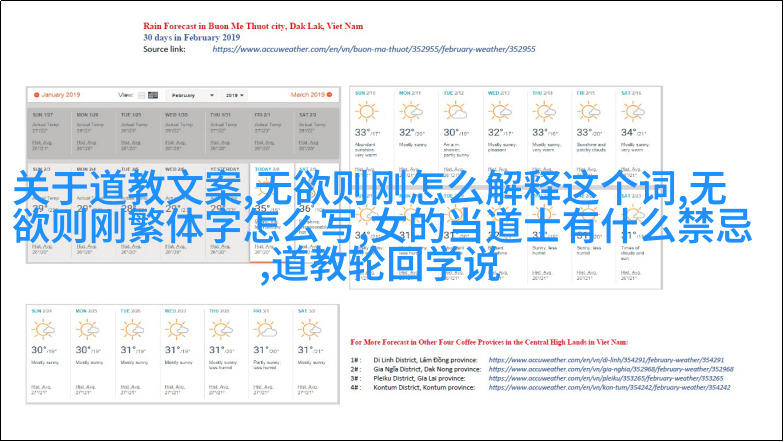Go to the March 2019 calendar
784x442 pixels.
point(310,95)
